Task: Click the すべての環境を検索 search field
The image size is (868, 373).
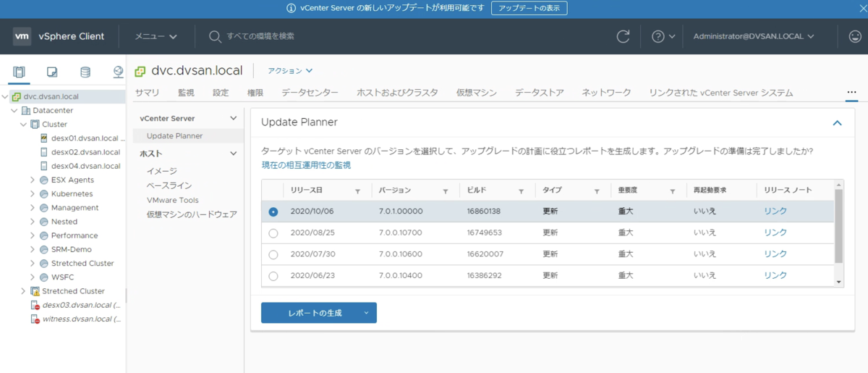Action: [x=260, y=36]
